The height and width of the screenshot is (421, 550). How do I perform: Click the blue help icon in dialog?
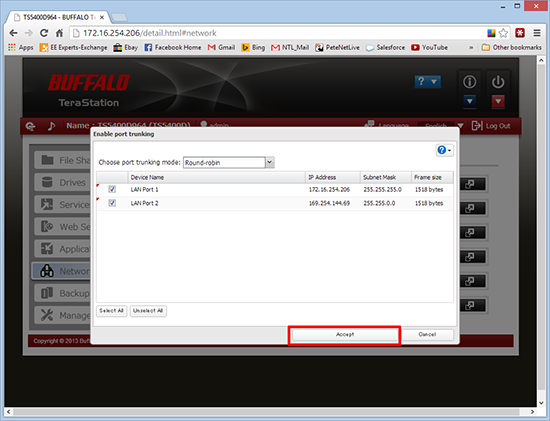444,150
